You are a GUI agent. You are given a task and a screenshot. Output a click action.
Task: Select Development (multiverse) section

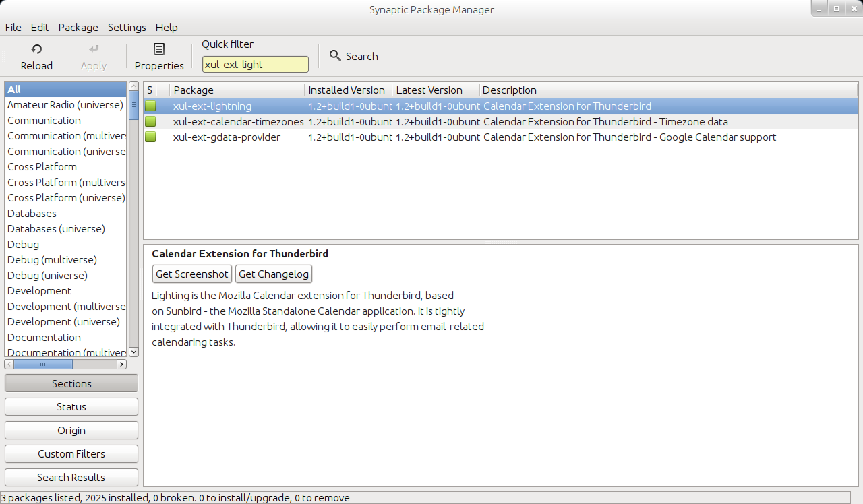tap(66, 307)
